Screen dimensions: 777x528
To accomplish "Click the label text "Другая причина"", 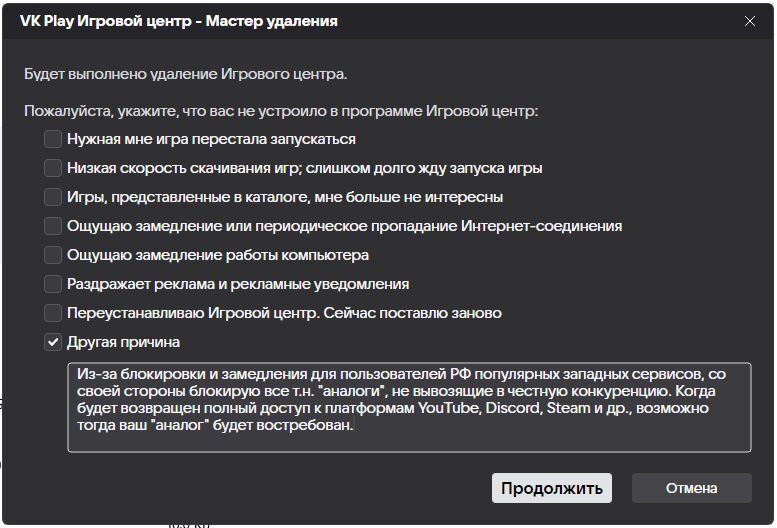I will coord(123,342).
